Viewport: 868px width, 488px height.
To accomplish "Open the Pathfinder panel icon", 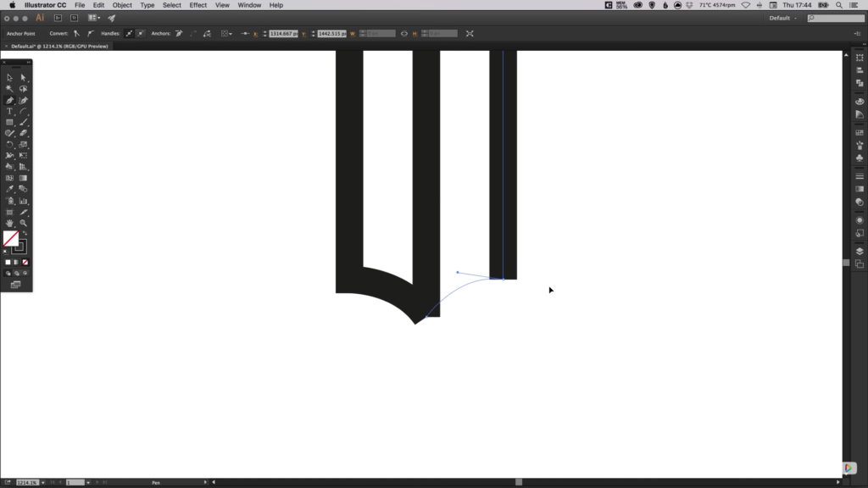I will coord(860,83).
